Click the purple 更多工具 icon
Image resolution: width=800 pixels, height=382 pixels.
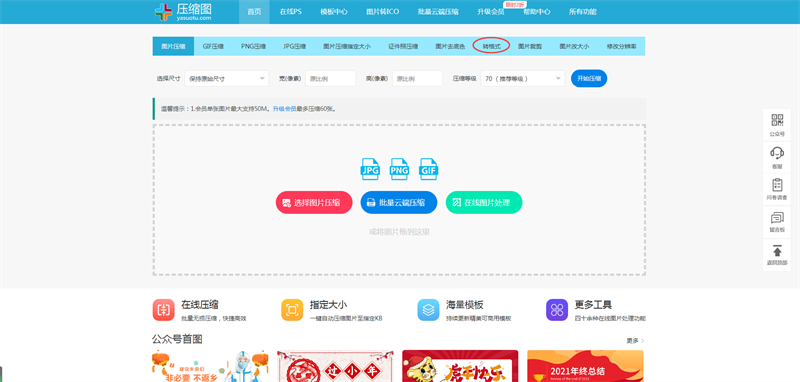tap(557, 310)
